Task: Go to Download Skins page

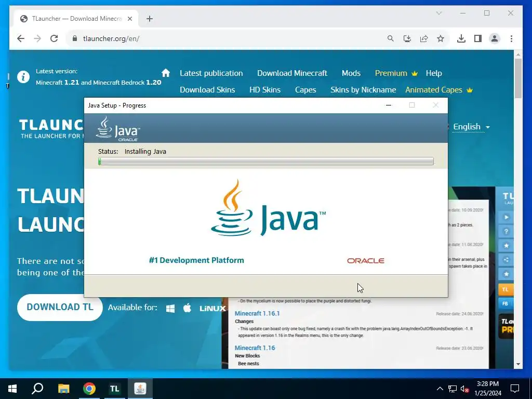Action: 207,89
